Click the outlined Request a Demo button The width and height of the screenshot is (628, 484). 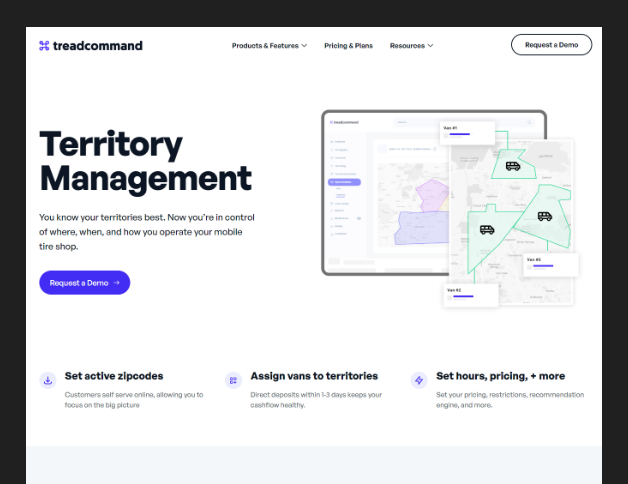click(x=552, y=45)
